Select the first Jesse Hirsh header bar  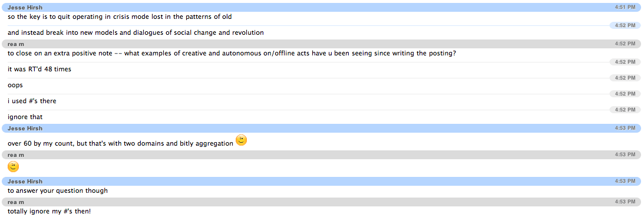[322, 8]
